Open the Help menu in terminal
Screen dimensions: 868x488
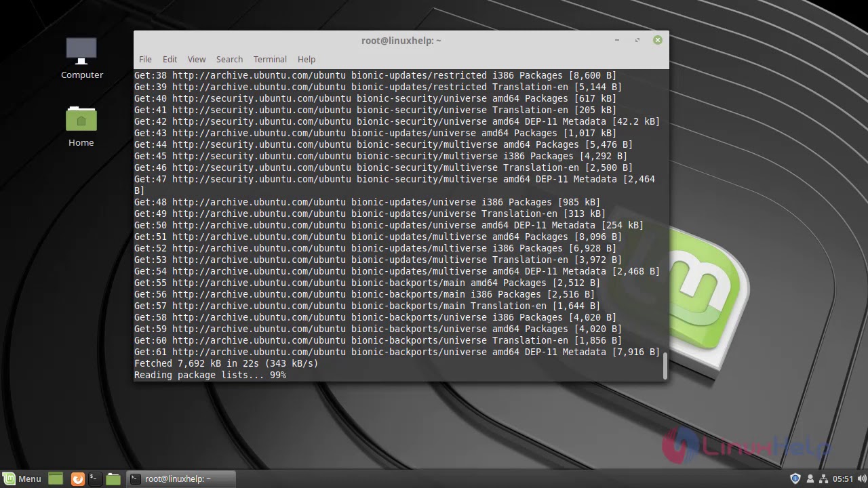tap(307, 59)
